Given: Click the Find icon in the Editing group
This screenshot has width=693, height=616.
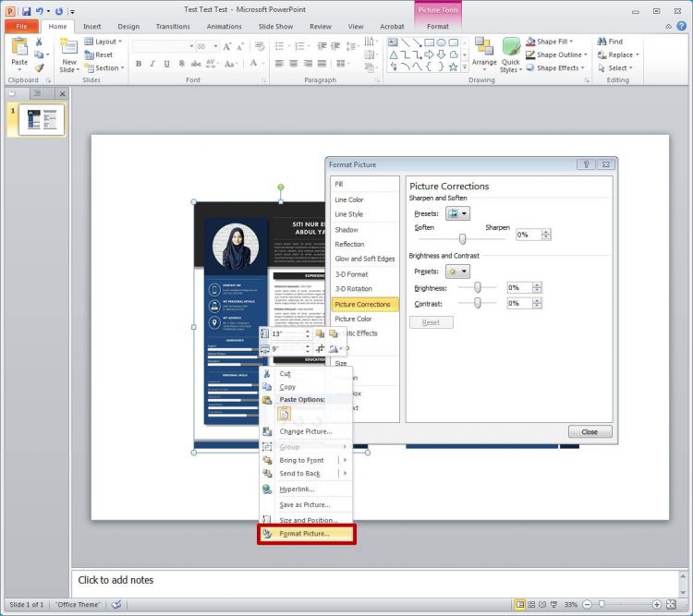Looking at the screenshot, I should [x=610, y=42].
